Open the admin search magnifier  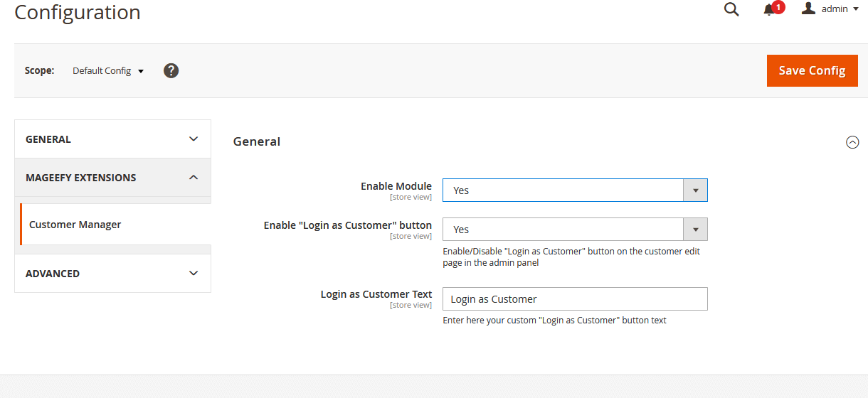[x=731, y=9]
